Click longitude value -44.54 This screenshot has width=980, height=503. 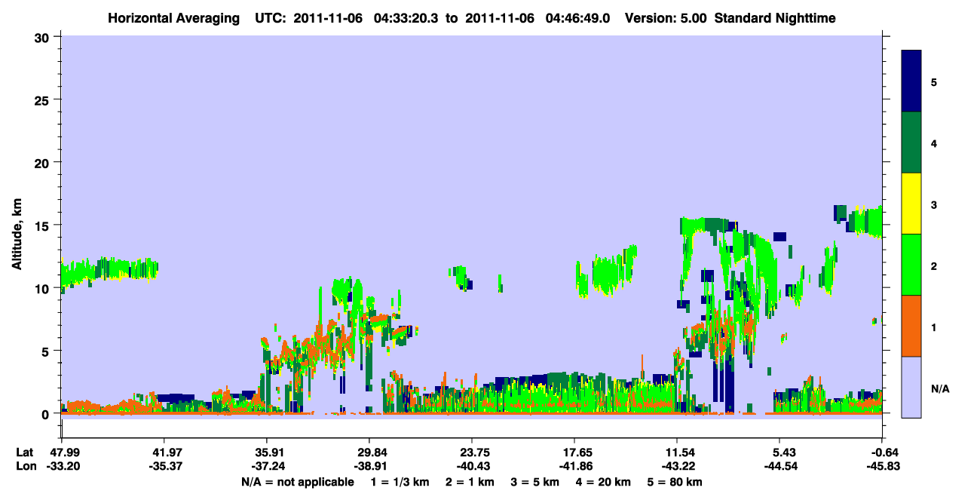[779, 467]
